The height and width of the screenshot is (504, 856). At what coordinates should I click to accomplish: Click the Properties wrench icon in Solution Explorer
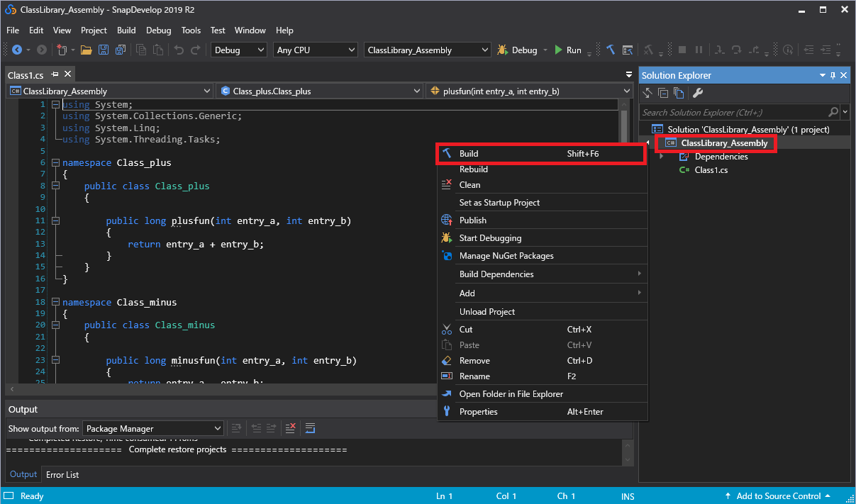click(x=698, y=93)
